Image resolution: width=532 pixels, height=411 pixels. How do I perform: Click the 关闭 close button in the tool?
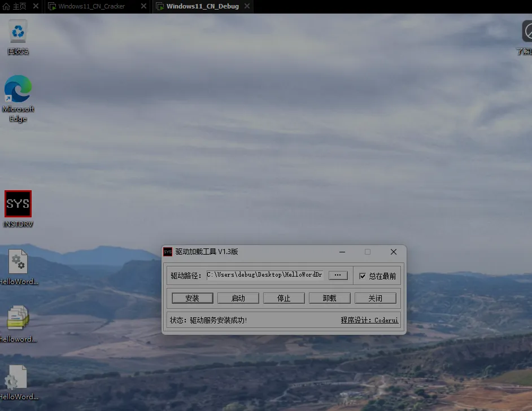pos(375,298)
